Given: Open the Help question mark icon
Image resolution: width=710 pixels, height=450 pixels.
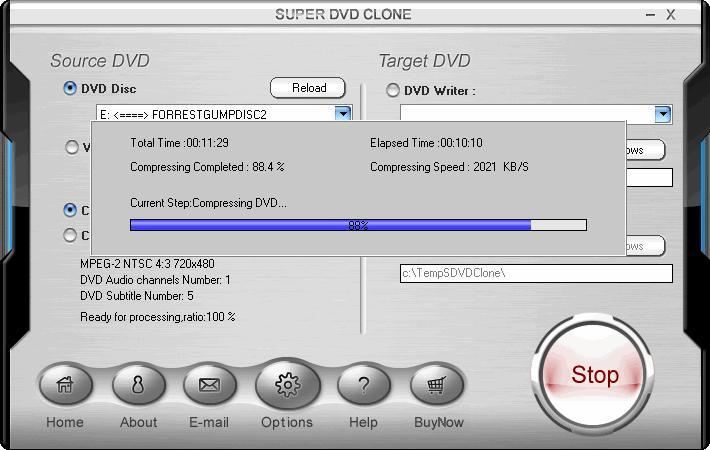Looking at the screenshot, I should tap(364, 385).
